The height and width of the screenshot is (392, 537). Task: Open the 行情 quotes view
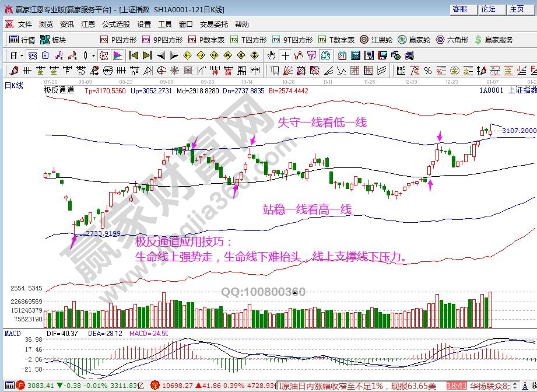coord(22,40)
